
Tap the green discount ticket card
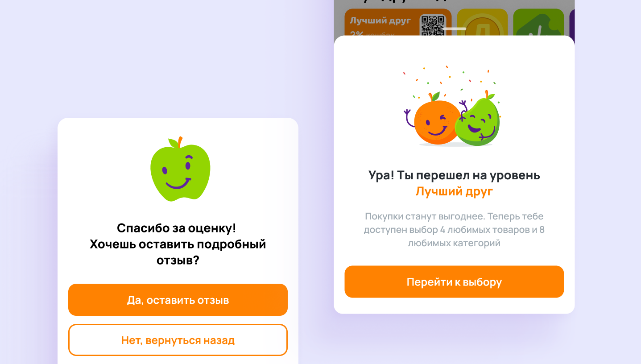539,22
